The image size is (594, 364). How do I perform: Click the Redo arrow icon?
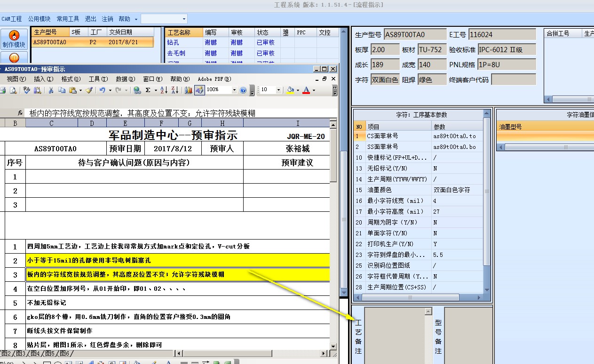[118, 90]
